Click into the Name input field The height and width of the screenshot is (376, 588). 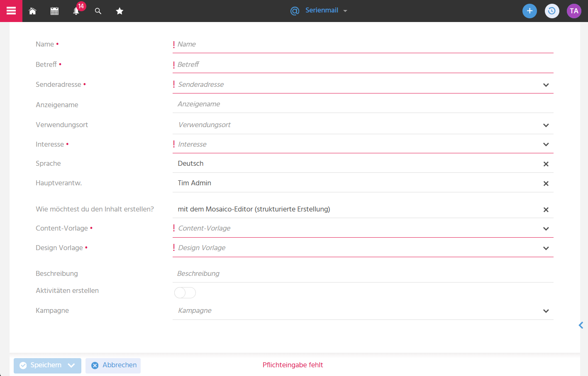(x=363, y=44)
